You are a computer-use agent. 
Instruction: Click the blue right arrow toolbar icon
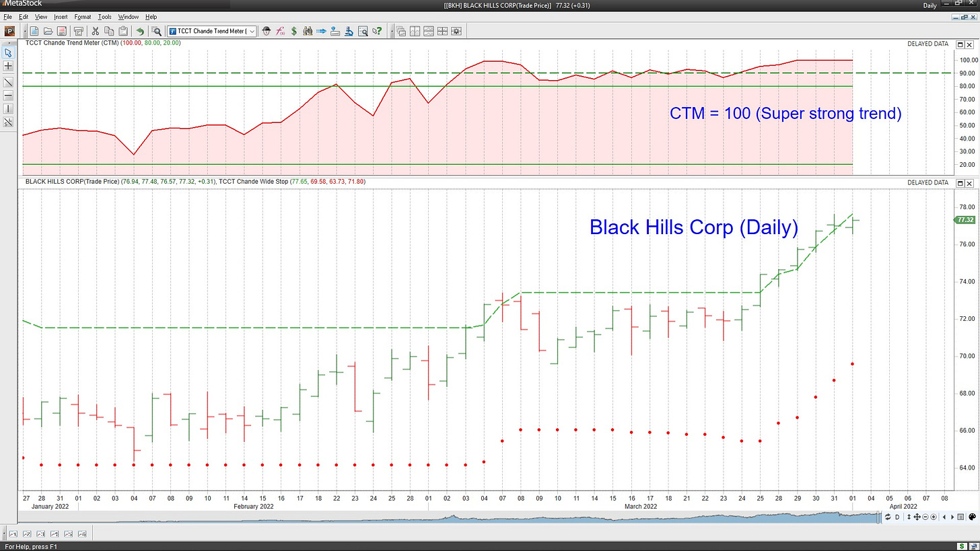click(x=322, y=31)
